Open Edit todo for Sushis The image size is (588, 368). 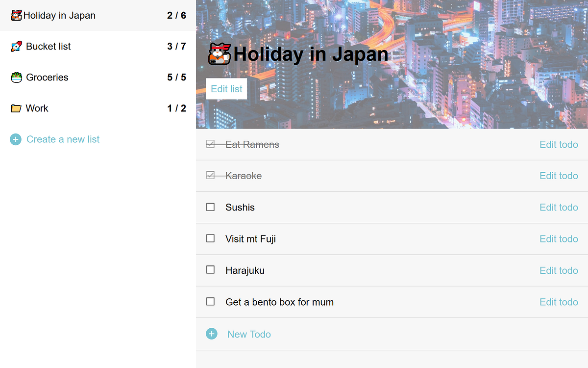(559, 207)
